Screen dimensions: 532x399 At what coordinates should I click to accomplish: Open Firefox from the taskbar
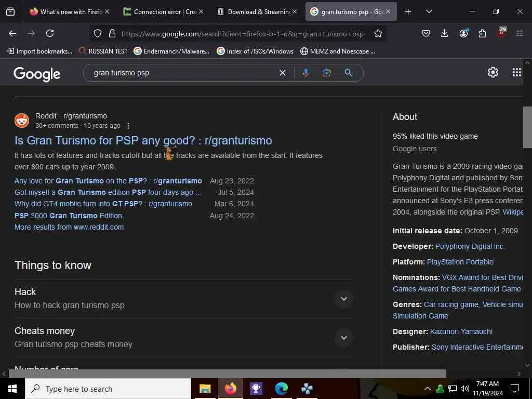point(230,389)
